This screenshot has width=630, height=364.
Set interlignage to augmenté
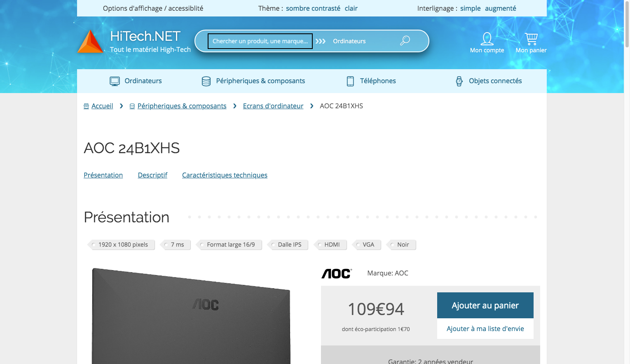click(500, 8)
